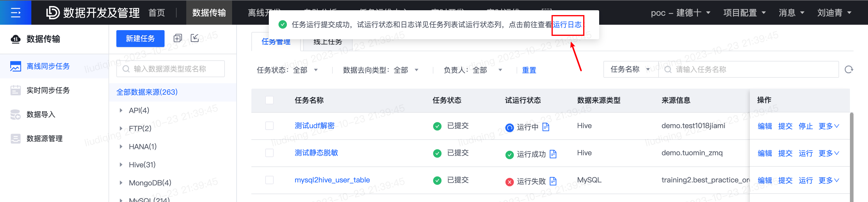Click the vertical scrollbar of task table
This screenshot has height=202, width=868.
tap(851, 157)
